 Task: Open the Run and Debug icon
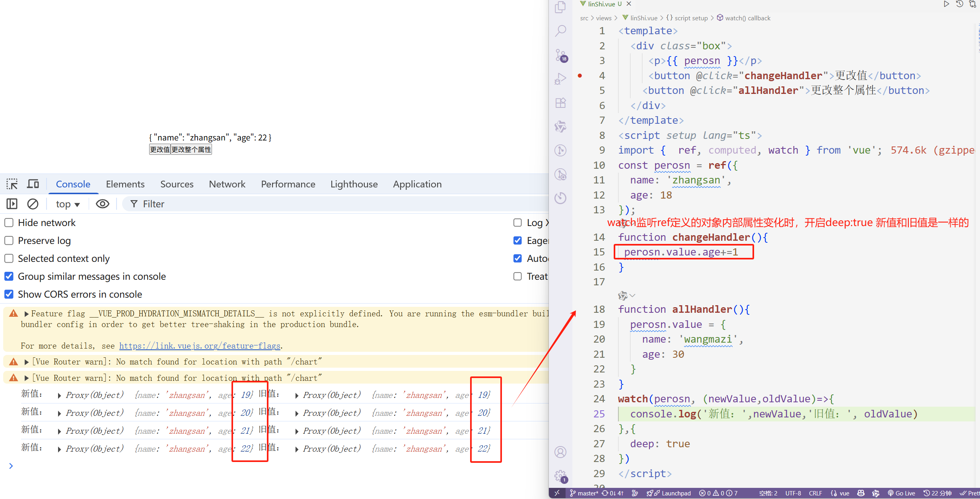click(561, 79)
